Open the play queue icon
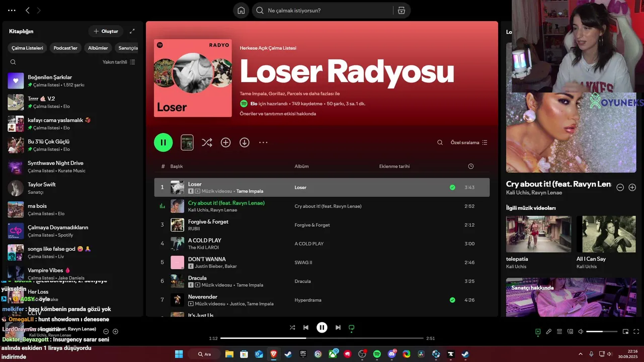Screen dimensions: 644x362 [x=559, y=332]
